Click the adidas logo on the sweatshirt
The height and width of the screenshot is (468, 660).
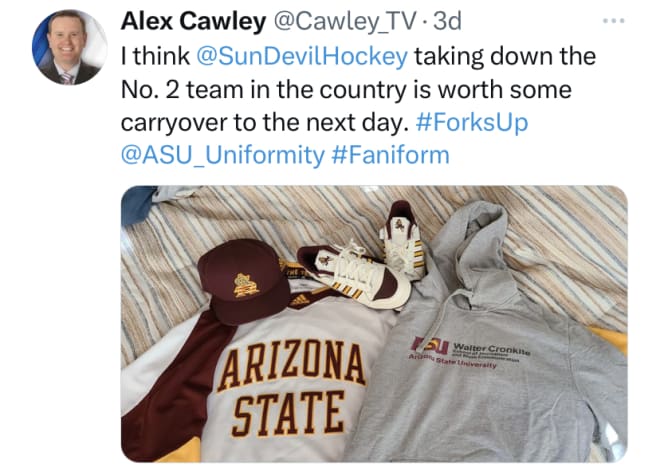(300, 300)
